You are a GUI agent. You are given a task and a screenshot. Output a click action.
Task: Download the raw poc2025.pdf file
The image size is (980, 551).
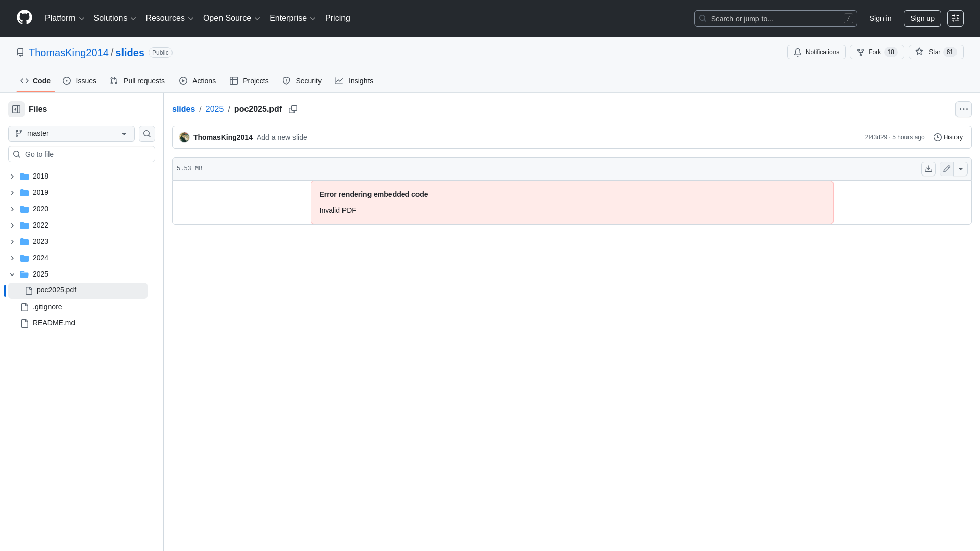pyautogui.click(x=928, y=168)
